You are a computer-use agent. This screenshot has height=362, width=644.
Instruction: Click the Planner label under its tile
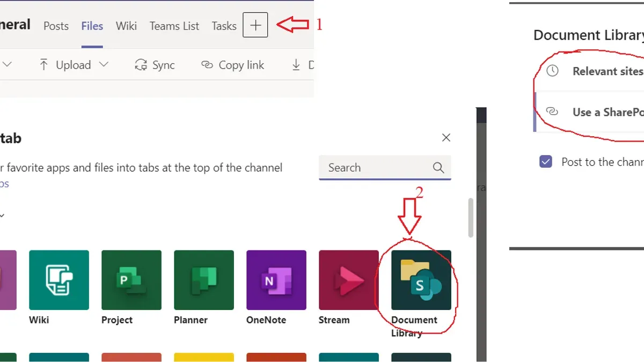(191, 320)
